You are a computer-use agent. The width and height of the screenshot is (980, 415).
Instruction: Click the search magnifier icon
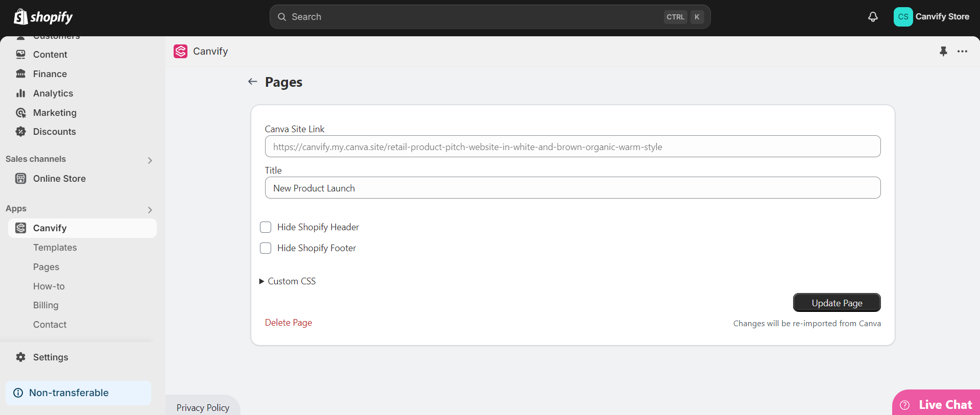tap(281, 17)
